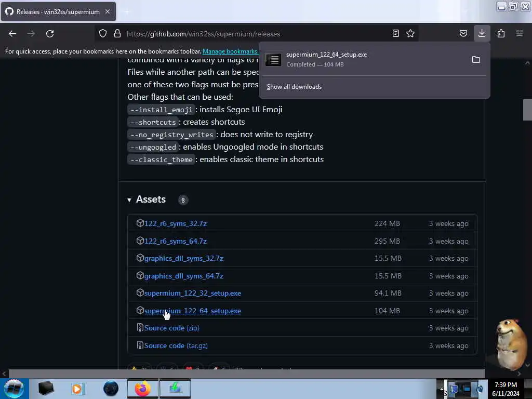Open the black box taskbar application
The image size is (532, 399).
[46, 389]
